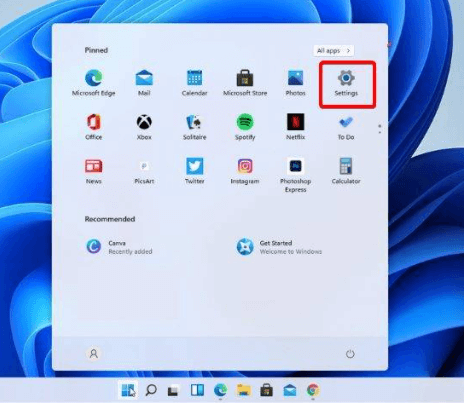Expand the All apps list

pos(334,51)
